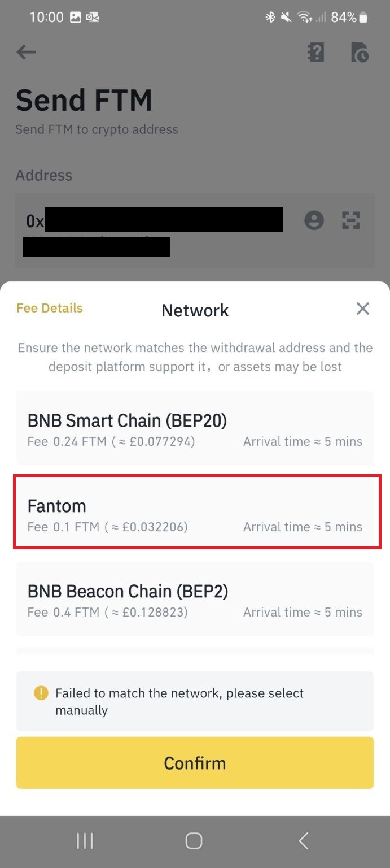Select BNB Beacon Chain (BEP2) network
The height and width of the screenshot is (868, 390).
[x=195, y=600]
